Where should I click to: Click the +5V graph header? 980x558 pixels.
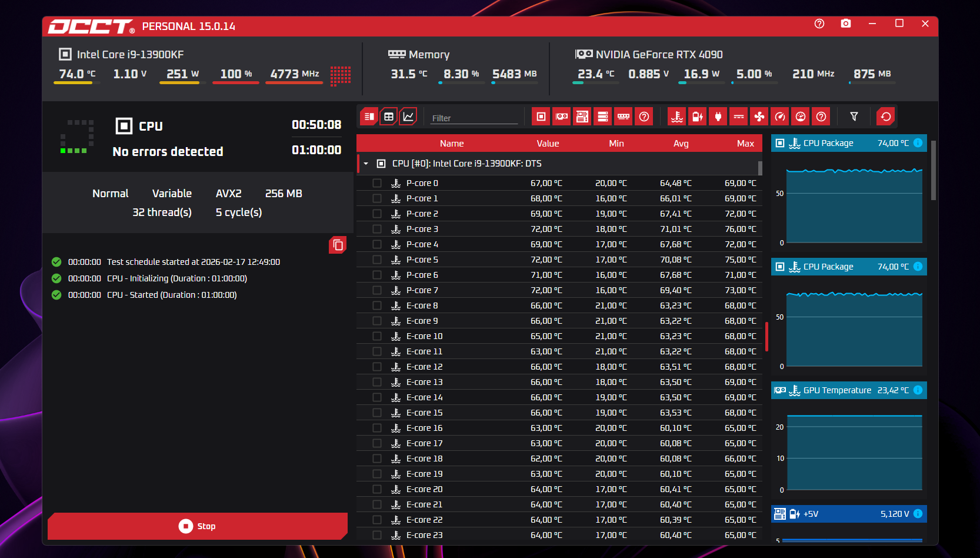849,514
